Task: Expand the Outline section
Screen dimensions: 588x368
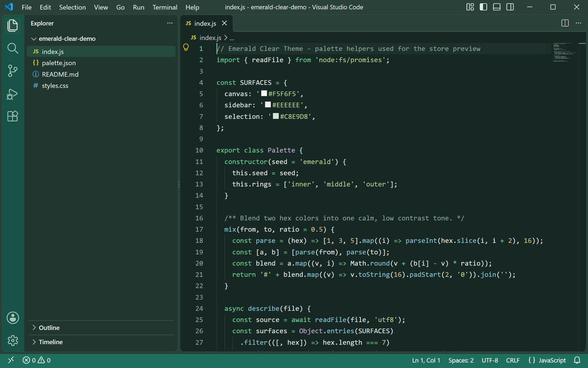Action: tap(101, 328)
